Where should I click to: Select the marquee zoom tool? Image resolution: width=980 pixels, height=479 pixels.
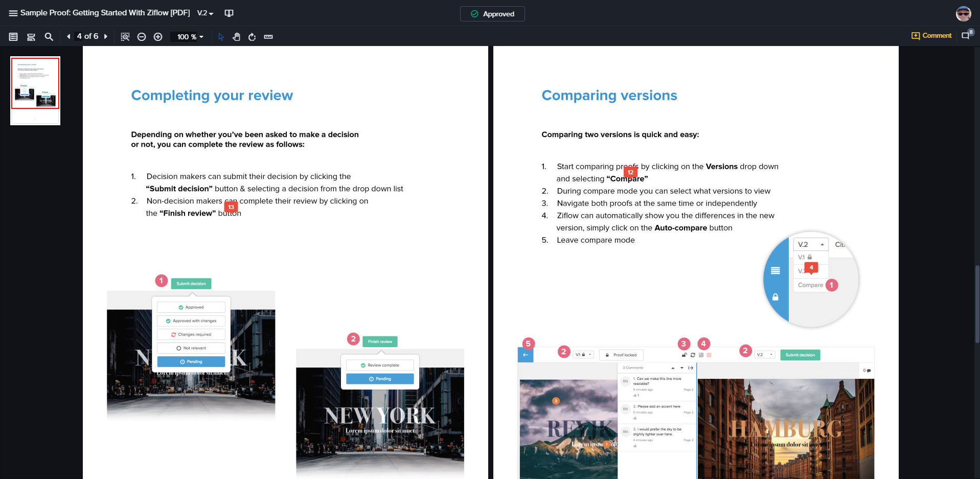pos(125,37)
